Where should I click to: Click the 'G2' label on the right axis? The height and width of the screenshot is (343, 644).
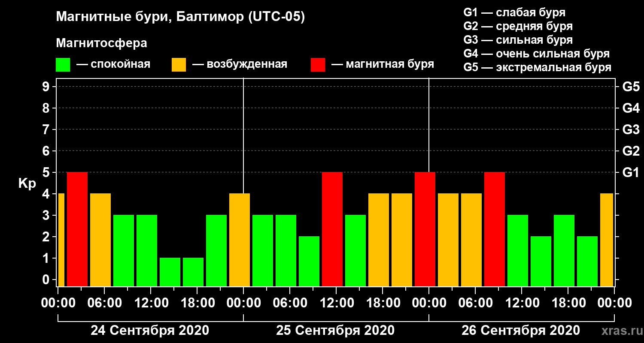(x=631, y=151)
